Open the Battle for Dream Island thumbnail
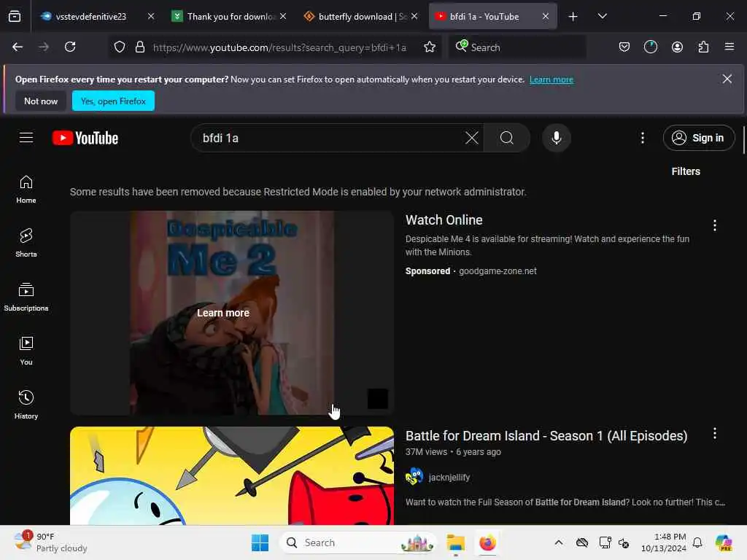Image resolution: width=747 pixels, height=560 pixels. (232, 475)
